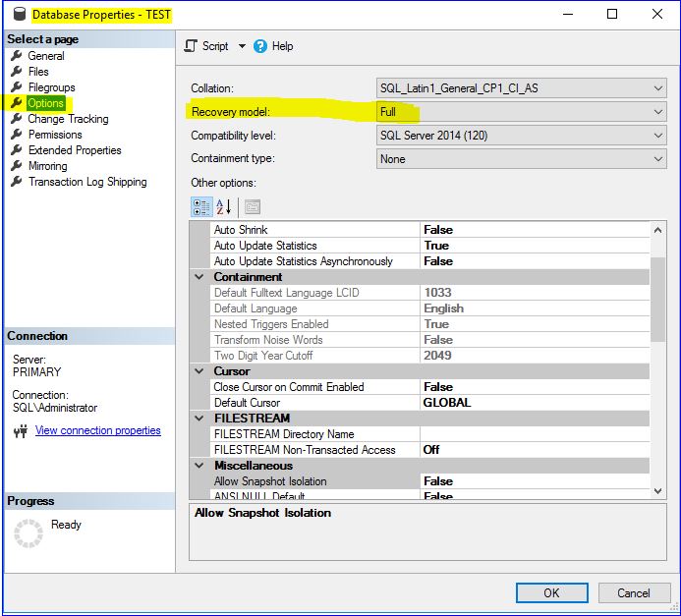The image size is (681, 616).
Task: Open the General page
Action: point(46,56)
